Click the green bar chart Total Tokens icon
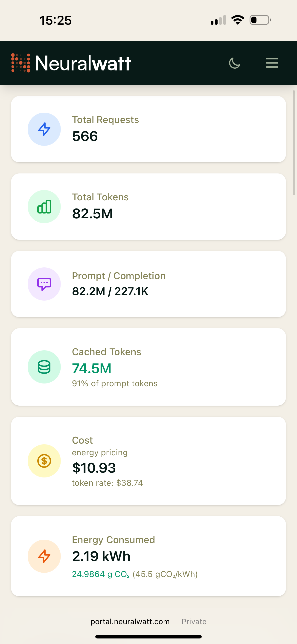297x644 pixels. tap(44, 207)
